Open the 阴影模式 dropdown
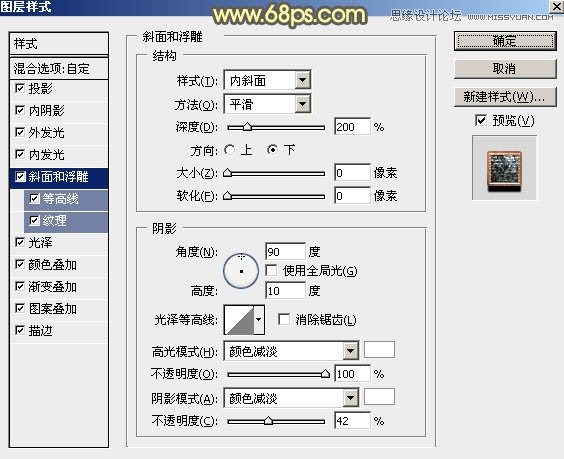The width and height of the screenshot is (564, 459). point(291,398)
